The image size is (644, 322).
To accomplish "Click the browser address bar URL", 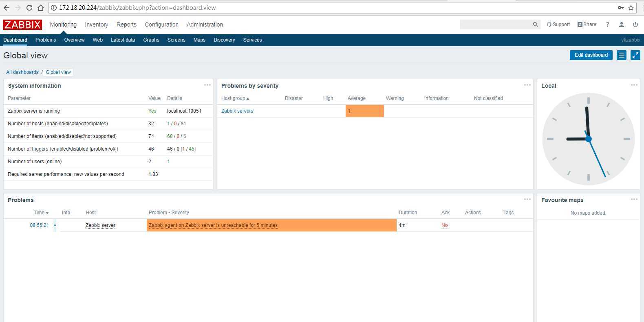I will [137, 8].
